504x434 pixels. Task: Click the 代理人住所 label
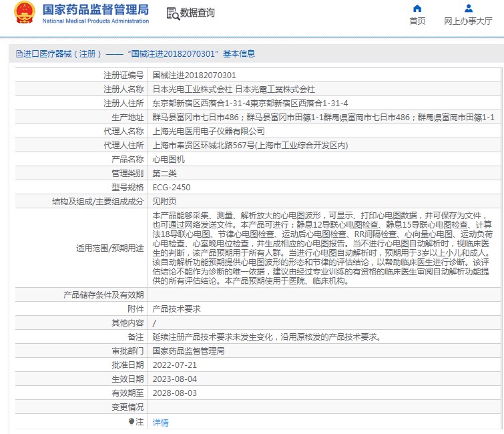click(123, 146)
